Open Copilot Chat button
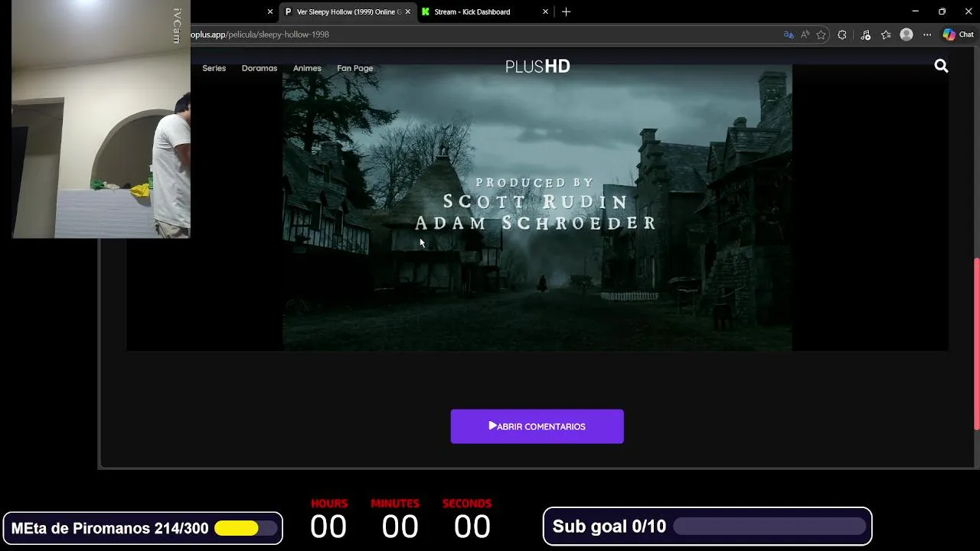 click(958, 34)
